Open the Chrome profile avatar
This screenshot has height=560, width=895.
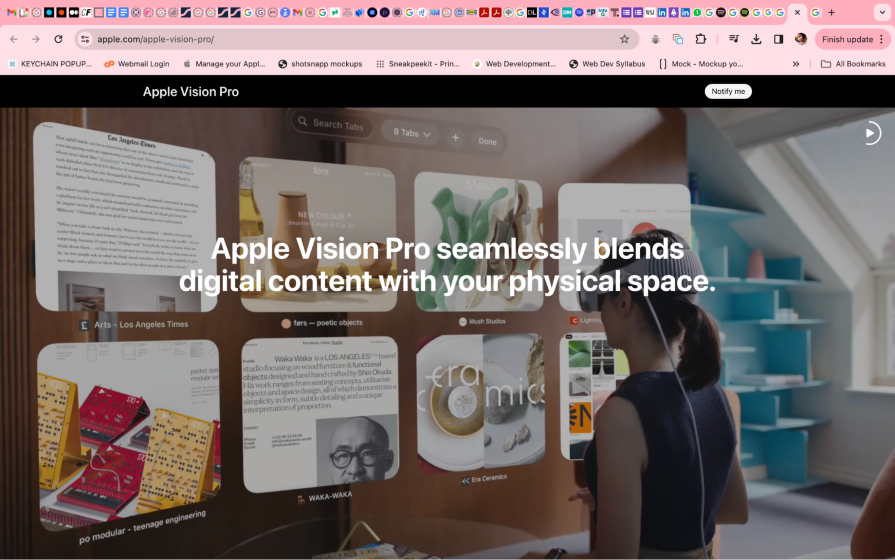tap(801, 39)
